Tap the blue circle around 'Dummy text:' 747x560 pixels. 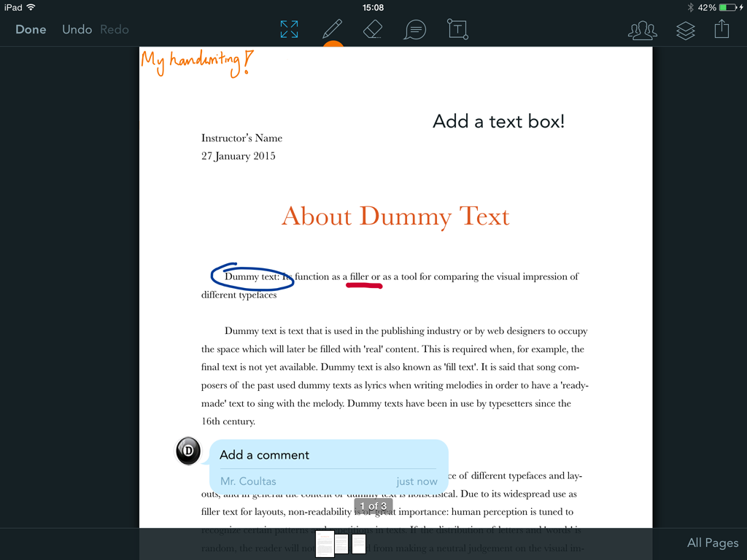(x=252, y=276)
